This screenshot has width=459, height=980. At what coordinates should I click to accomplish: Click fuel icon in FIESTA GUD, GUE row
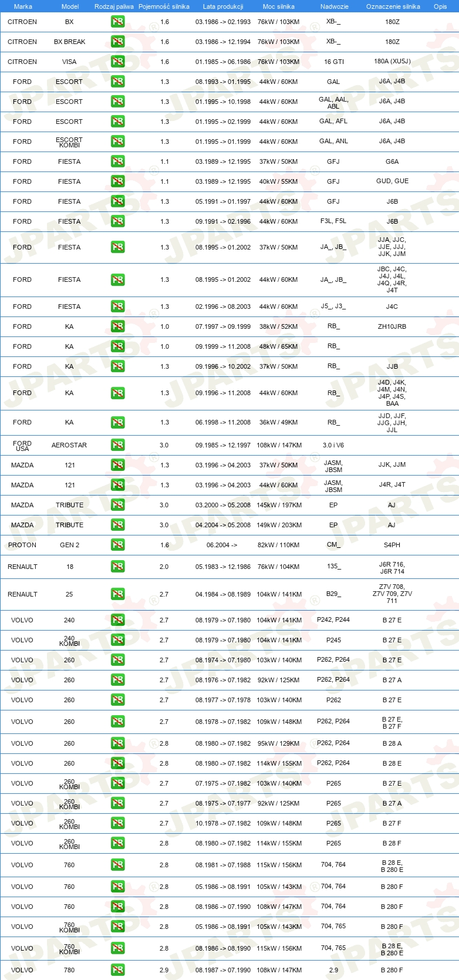click(x=117, y=181)
